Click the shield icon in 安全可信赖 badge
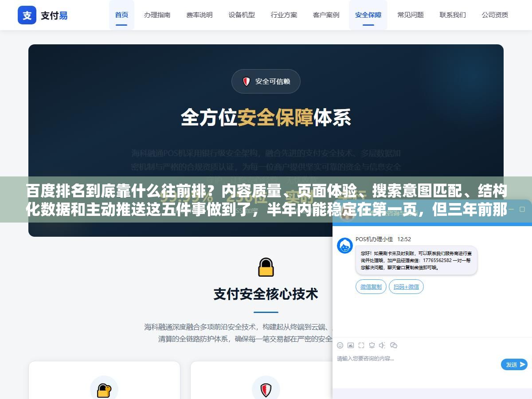Viewport: 532px width, 399px height. click(246, 82)
